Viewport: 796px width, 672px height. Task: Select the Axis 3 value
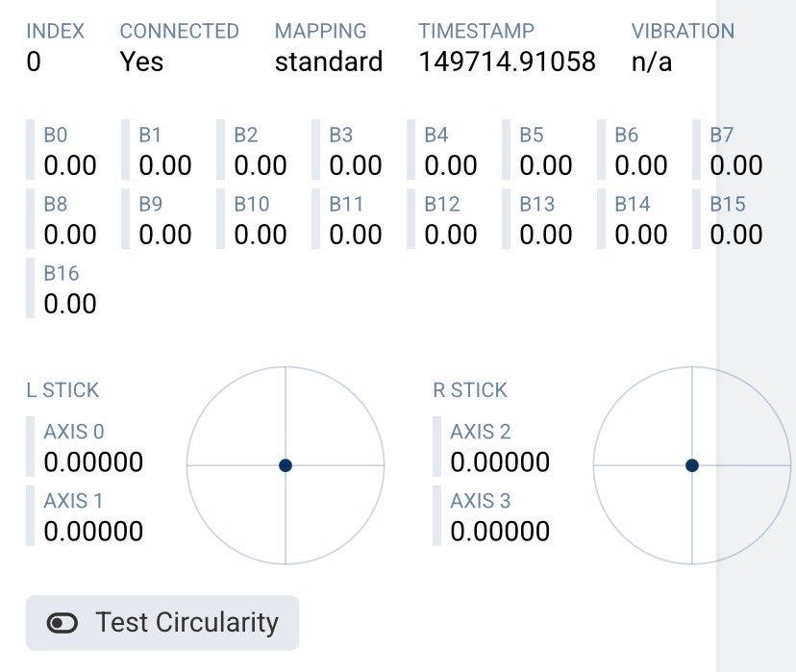500,532
